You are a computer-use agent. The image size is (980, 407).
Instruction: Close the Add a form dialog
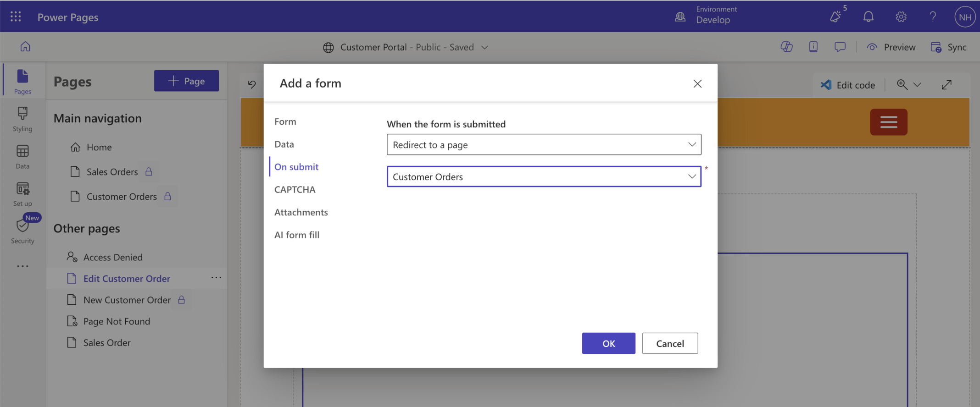point(697,83)
